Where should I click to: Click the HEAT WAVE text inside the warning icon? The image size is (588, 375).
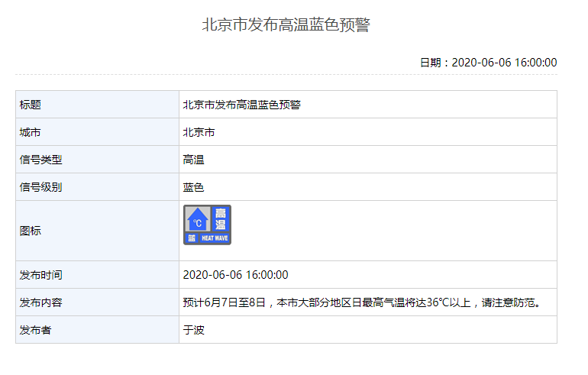pos(215,238)
